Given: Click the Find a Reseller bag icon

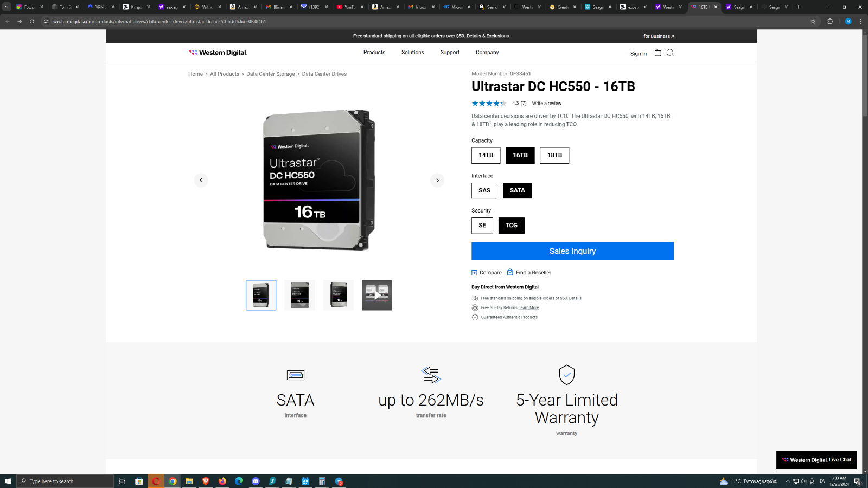Looking at the screenshot, I should (x=510, y=272).
